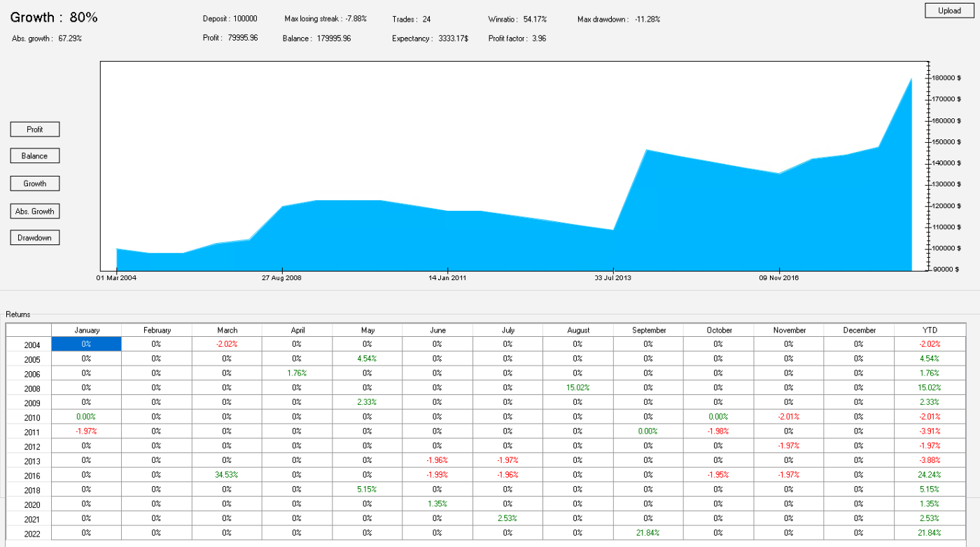Select the 15.02% August 2008 cell
Viewport: 980px width, 547px height.
point(578,387)
